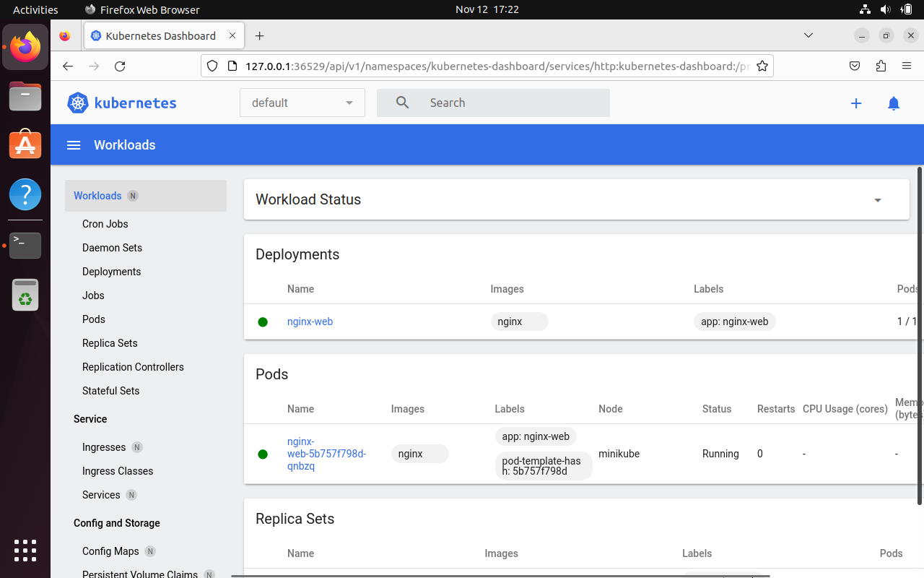Viewport: 924px width, 578px height.
Task: Click the app: nginx-web label chip in Deployments
Action: pos(734,322)
